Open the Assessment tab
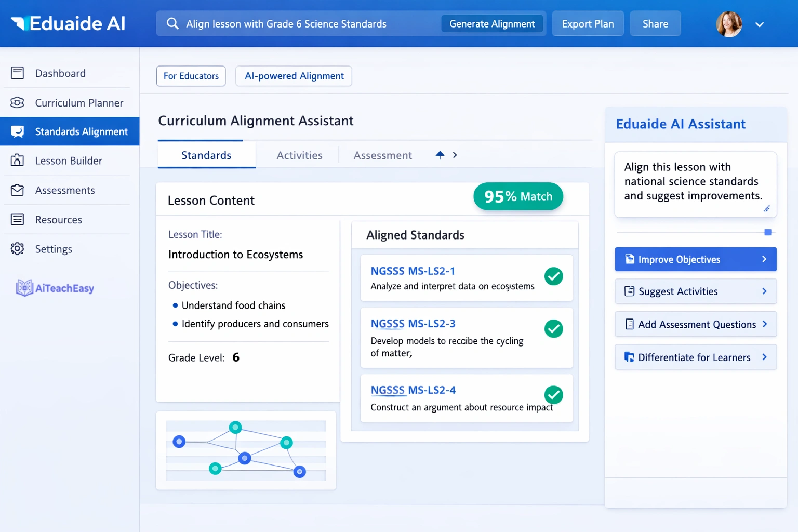 pos(382,155)
